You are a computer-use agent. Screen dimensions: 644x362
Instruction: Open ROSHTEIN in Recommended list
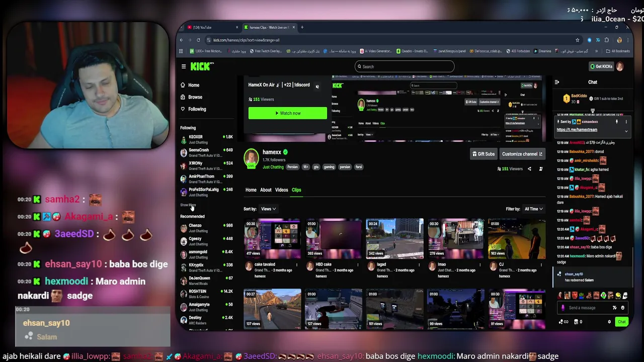click(206, 294)
